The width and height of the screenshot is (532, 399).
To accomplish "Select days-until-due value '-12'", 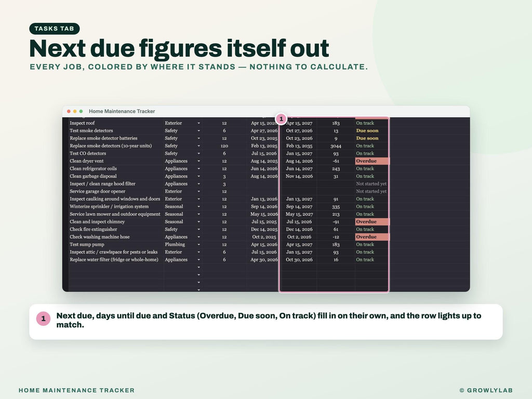I will point(336,237).
